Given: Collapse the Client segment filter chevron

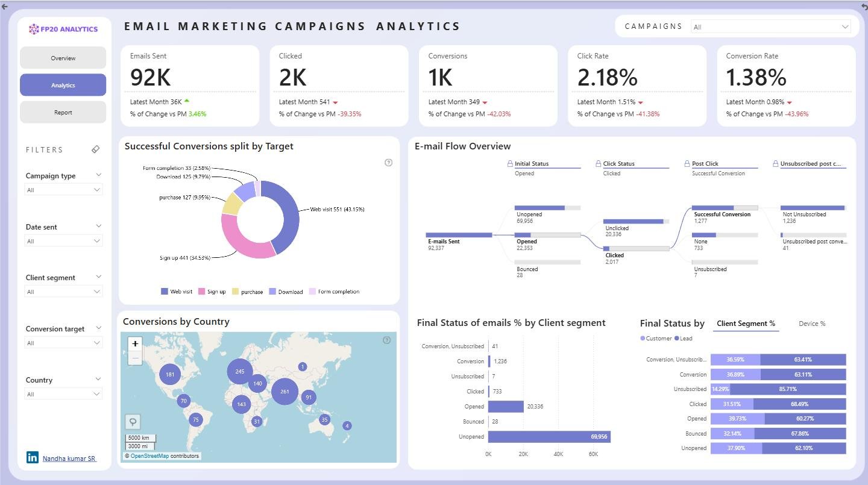Looking at the screenshot, I should coord(99,277).
